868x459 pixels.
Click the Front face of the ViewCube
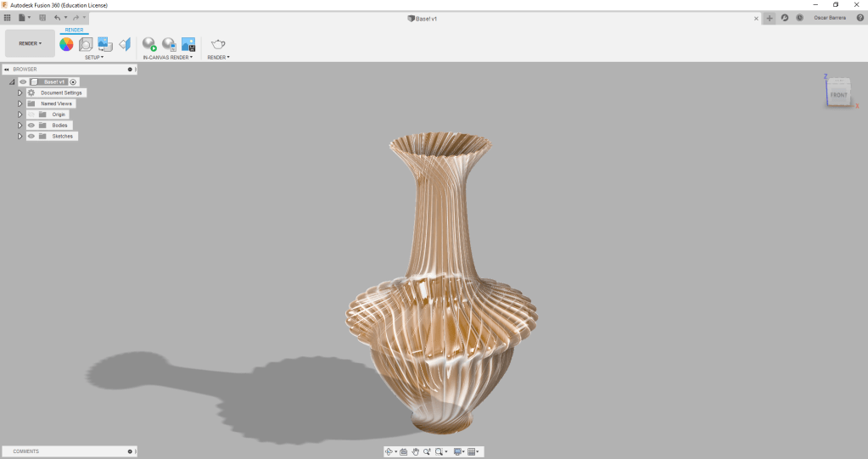(838, 94)
